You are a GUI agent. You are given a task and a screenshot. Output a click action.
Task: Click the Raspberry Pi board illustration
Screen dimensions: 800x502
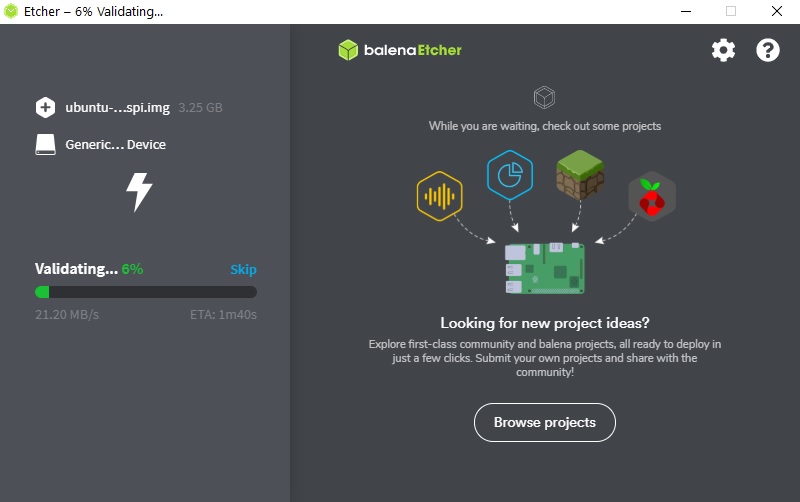[544, 268]
